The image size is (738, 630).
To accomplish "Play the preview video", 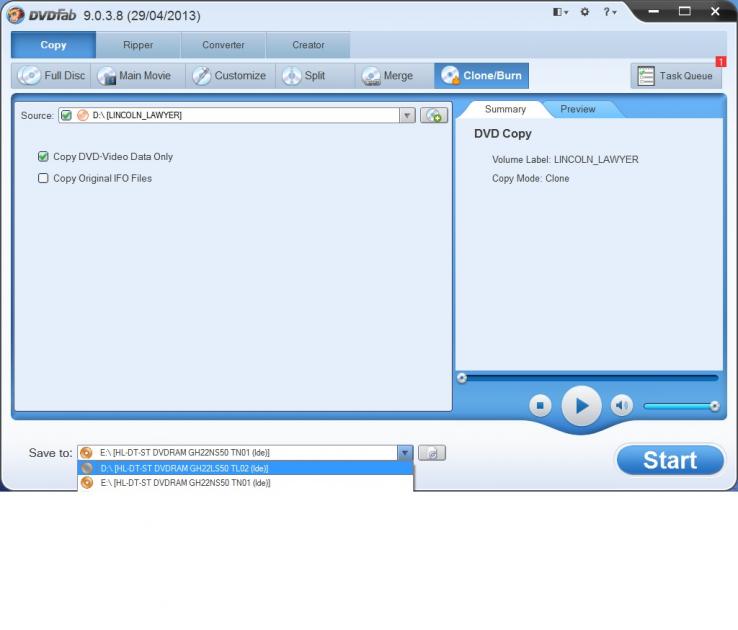I will (581, 406).
